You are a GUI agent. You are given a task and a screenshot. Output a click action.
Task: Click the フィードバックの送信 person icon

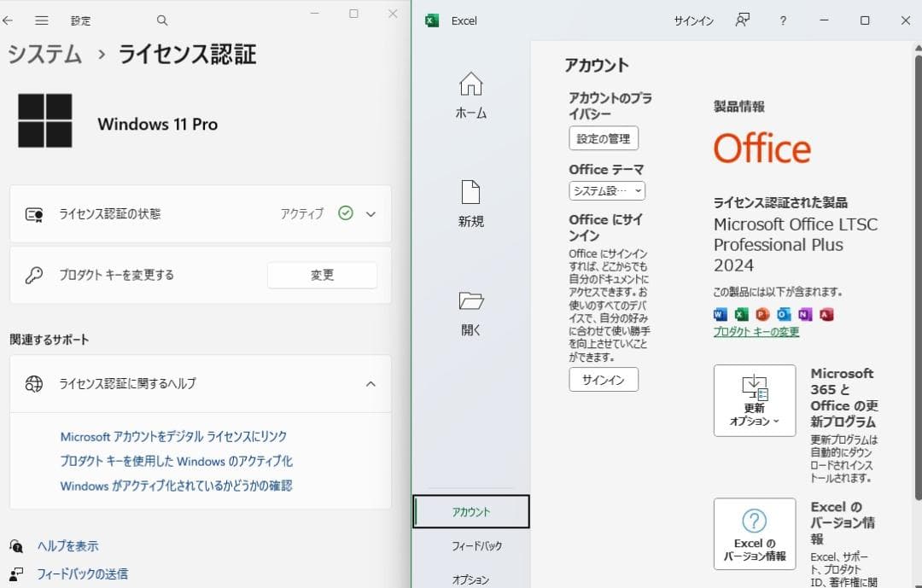16,573
